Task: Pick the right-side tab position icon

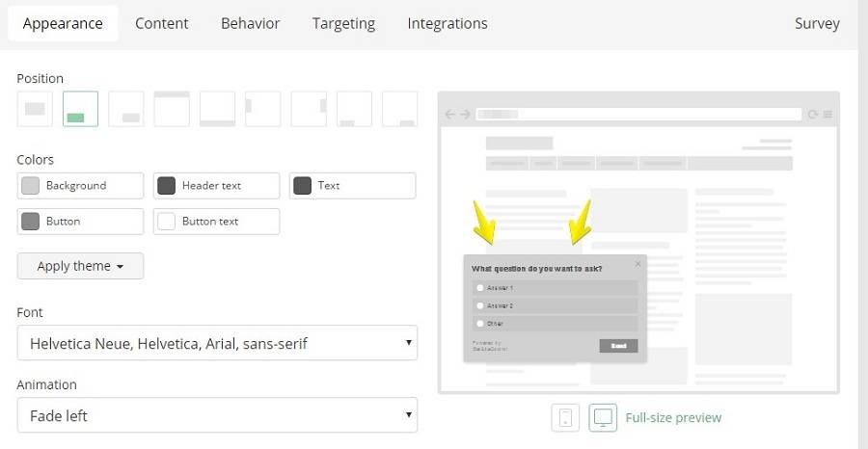Action: 309,109
